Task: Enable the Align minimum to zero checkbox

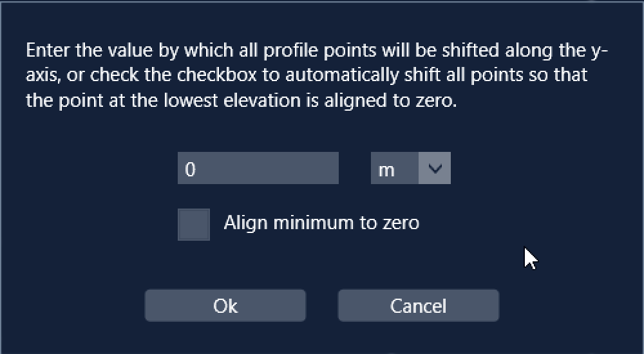Action: click(x=193, y=224)
